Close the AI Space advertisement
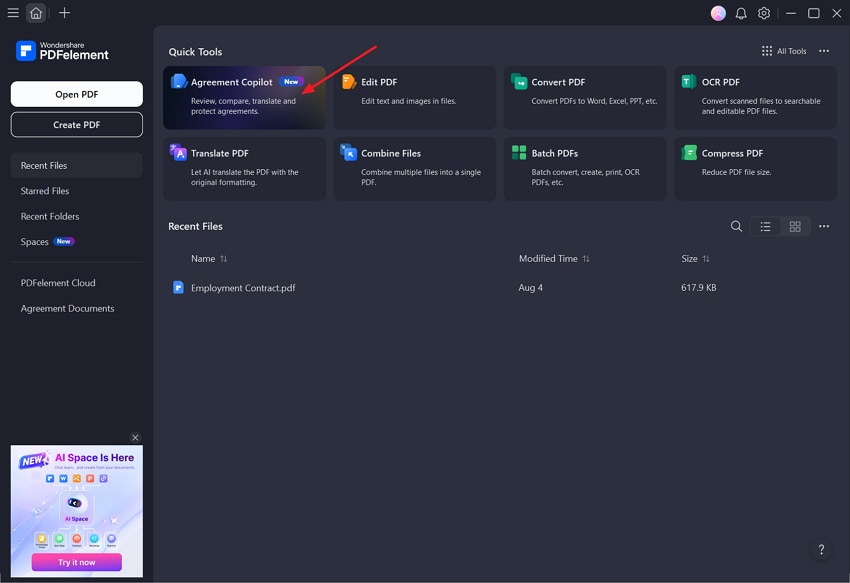This screenshot has width=850, height=583. [135, 437]
